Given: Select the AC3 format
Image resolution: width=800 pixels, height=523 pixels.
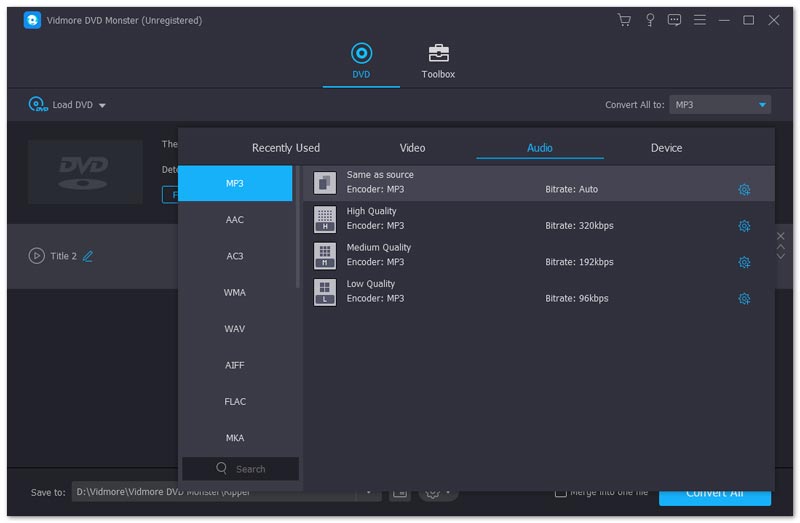Looking at the screenshot, I should tap(235, 256).
